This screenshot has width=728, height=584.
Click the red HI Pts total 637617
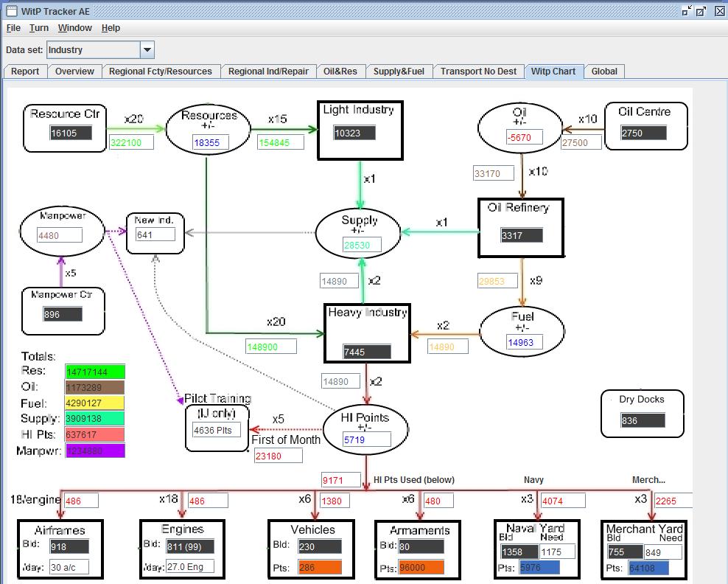pyautogui.click(x=95, y=434)
